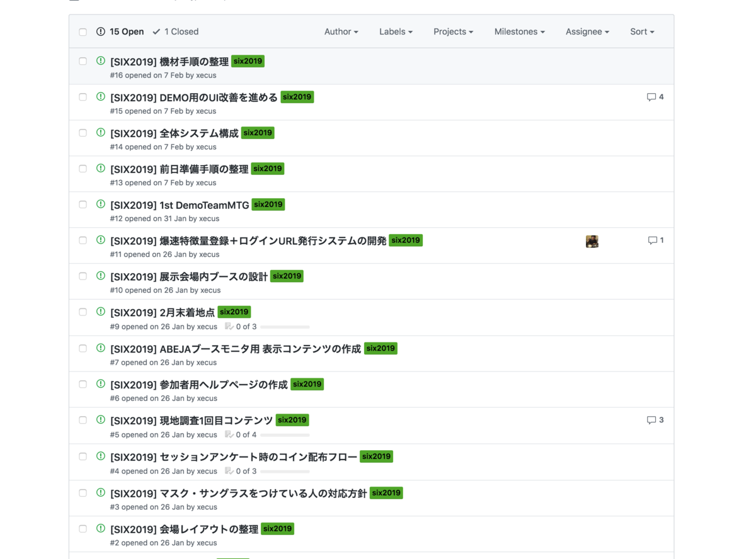This screenshot has width=756, height=559.
Task: Check the checkbox for issue #16 機材手順の整理
Action: pos(83,61)
